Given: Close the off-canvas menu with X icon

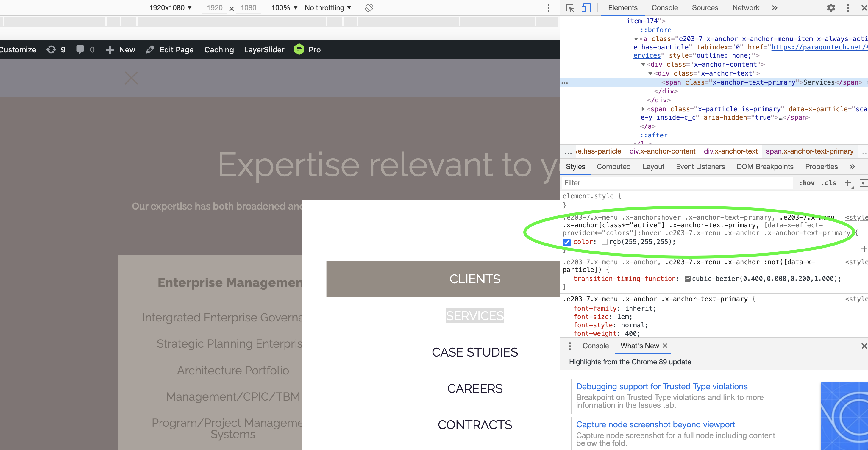Looking at the screenshot, I should click(131, 78).
